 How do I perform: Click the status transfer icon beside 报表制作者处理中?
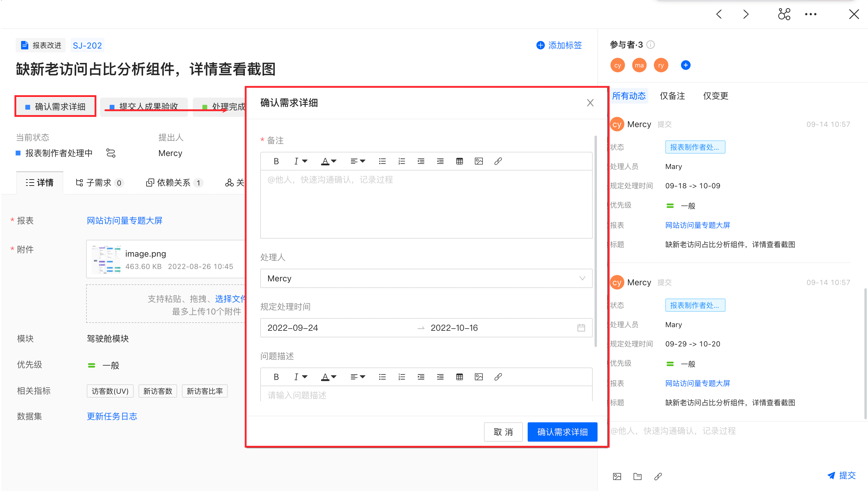[111, 153]
